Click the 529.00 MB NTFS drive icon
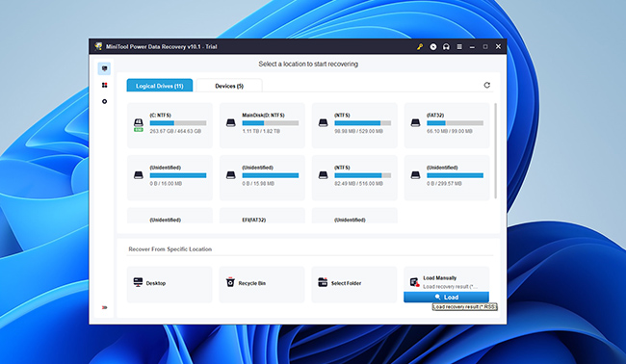 323,123
